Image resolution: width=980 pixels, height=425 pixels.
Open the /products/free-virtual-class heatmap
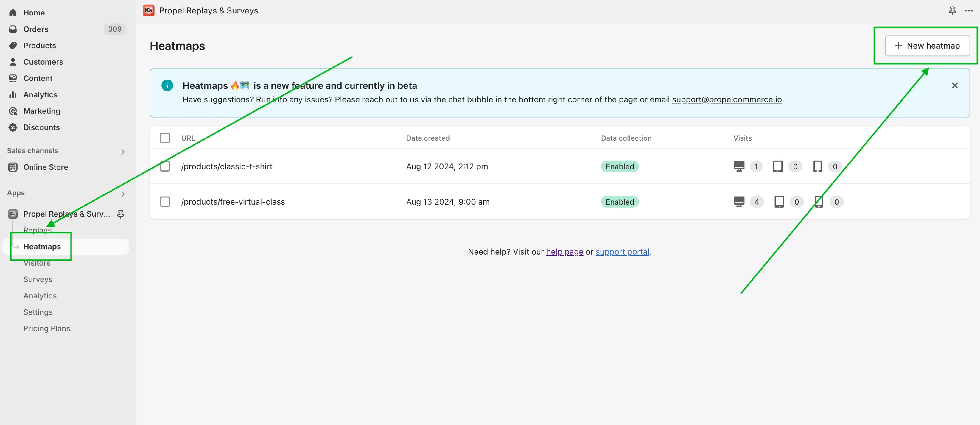[x=233, y=201]
